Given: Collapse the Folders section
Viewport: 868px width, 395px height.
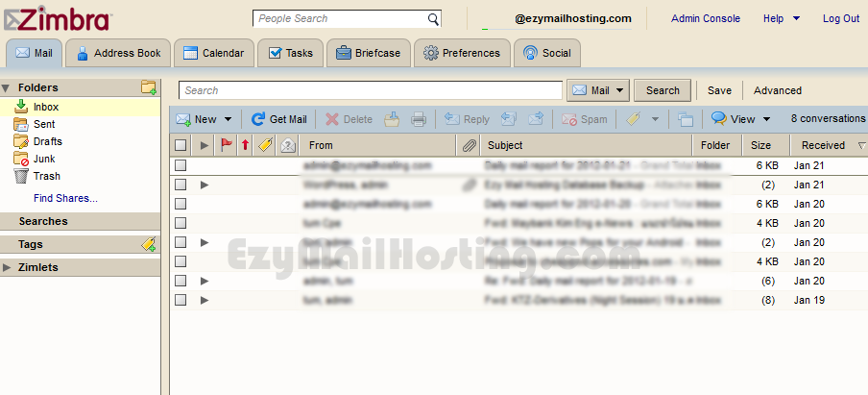Looking at the screenshot, I should (x=6, y=87).
